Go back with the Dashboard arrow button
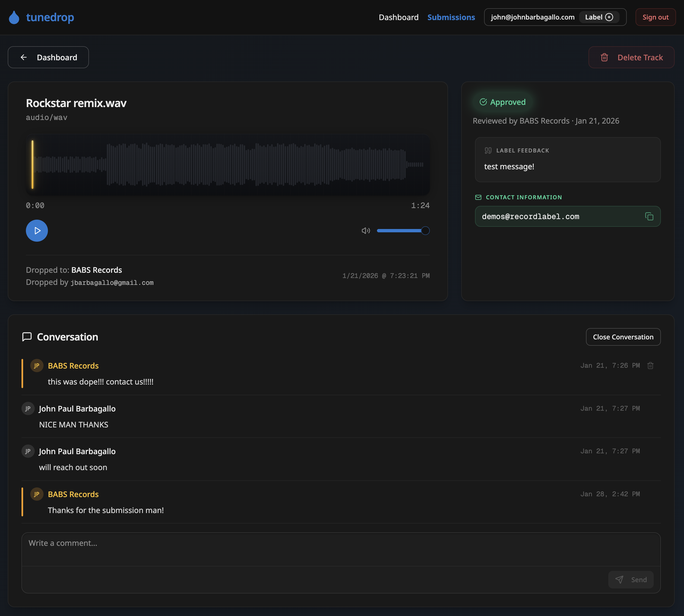 pyautogui.click(x=48, y=58)
